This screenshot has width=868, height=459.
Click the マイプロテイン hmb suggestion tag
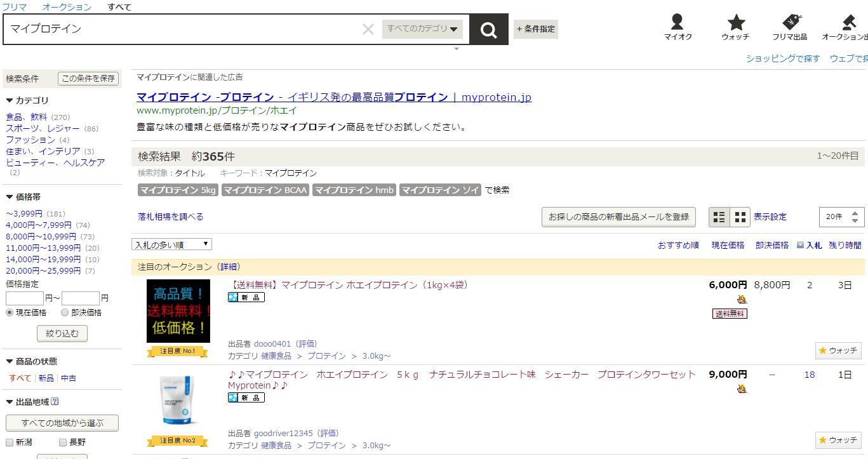(354, 190)
